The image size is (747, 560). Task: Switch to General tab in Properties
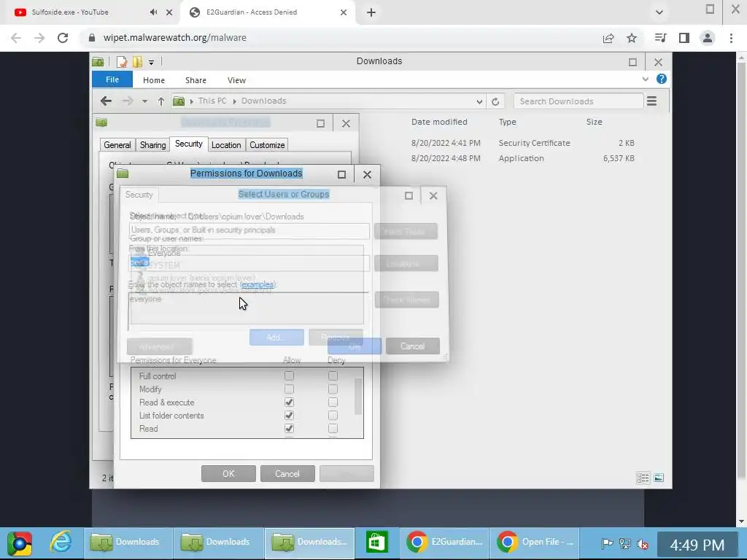click(117, 145)
